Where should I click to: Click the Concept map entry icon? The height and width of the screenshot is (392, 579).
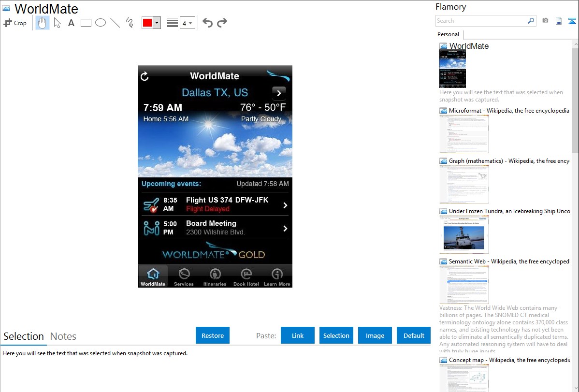point(443,360)
